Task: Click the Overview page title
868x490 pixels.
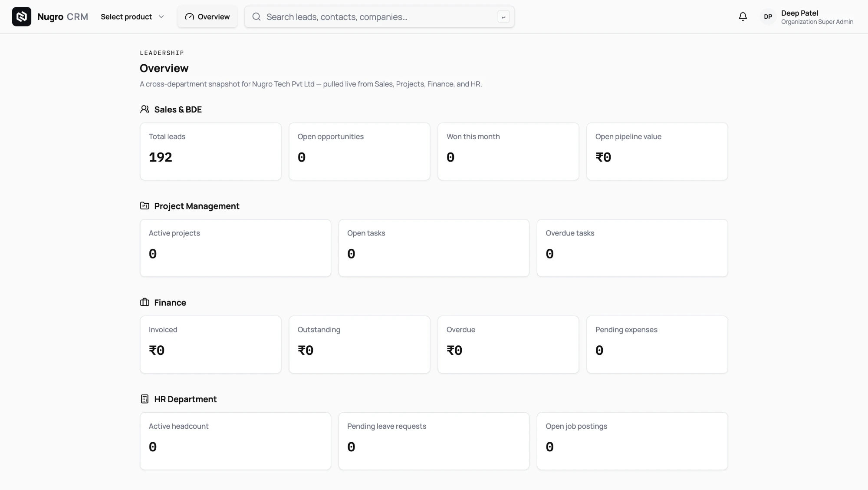Action: pyautogui.click(x=164, y=68)
